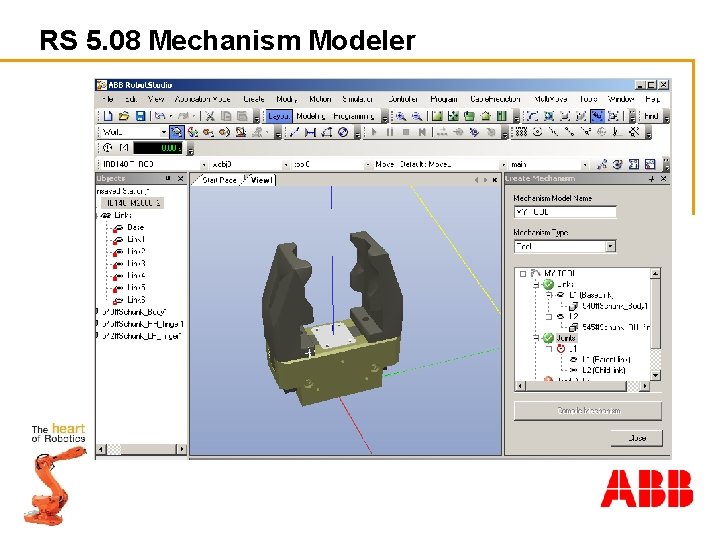Click the green house home view icon
This screenshot has height=540, width=720.
click(x=486, y=116)
